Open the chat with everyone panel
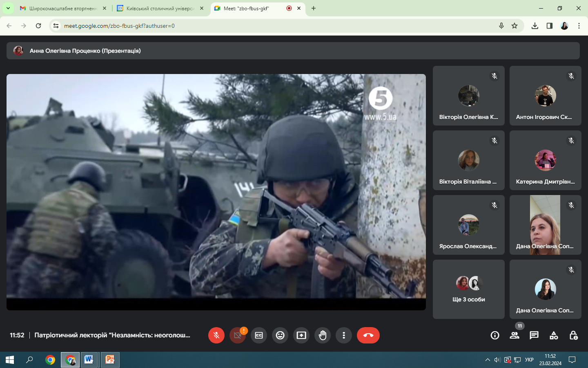Screen dimensions: 588x368 click(x=534, y=335)
